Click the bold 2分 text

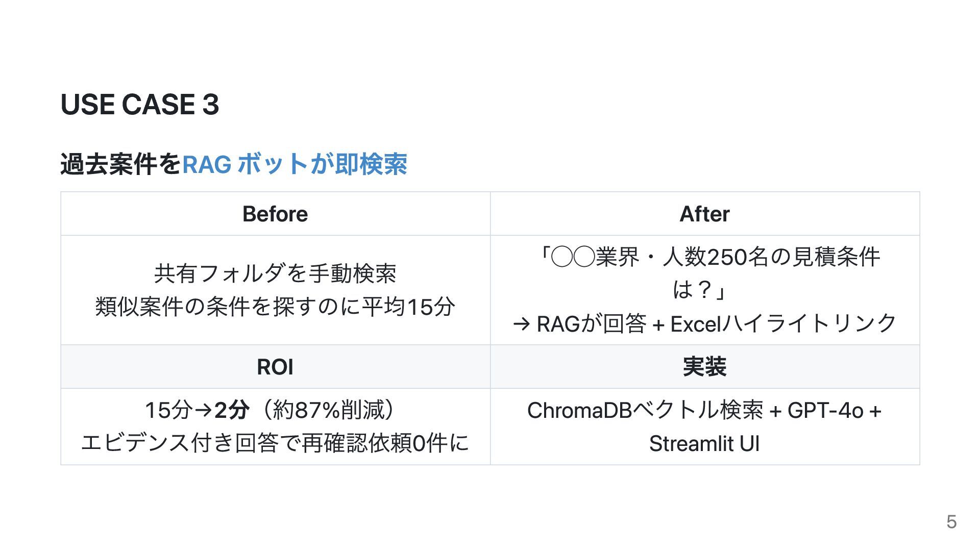tap(232, 410)
